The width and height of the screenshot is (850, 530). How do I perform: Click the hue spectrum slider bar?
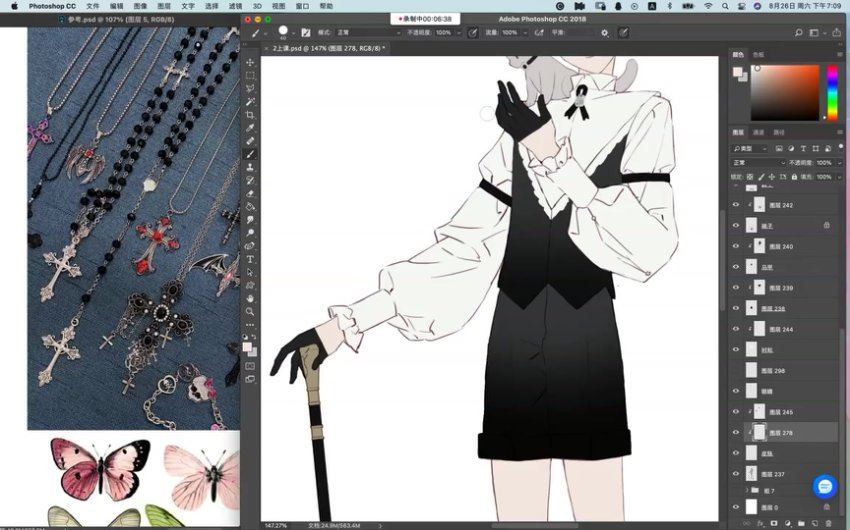tap(832, 93)
